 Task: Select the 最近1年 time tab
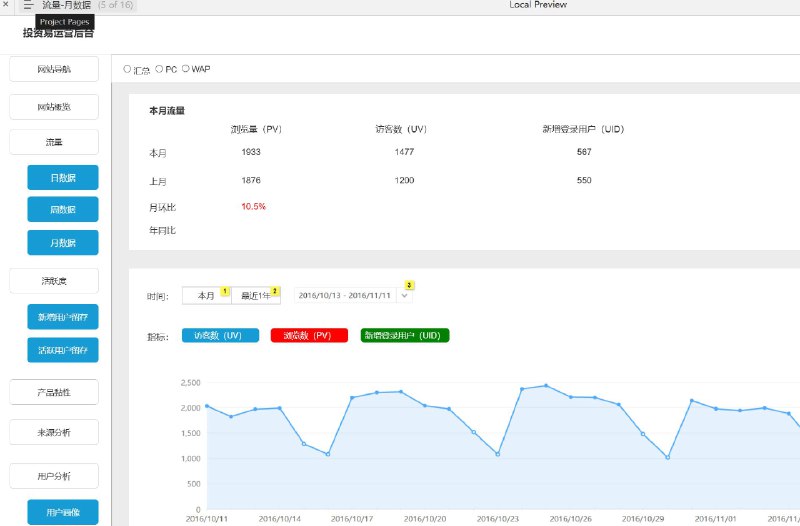(x=256, y=296)
